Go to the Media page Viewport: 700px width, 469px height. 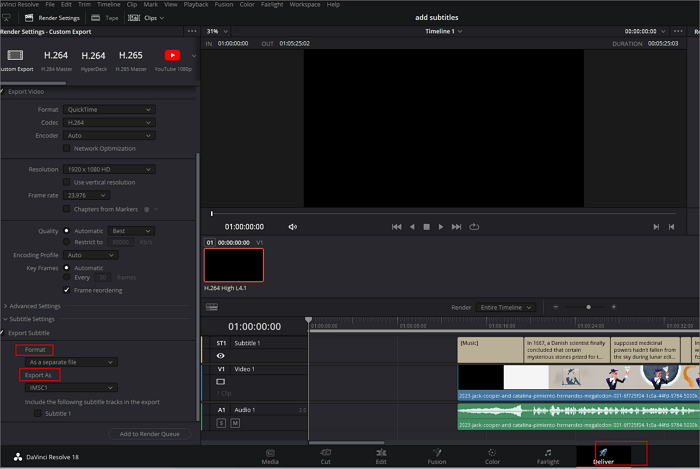(270, 457)
